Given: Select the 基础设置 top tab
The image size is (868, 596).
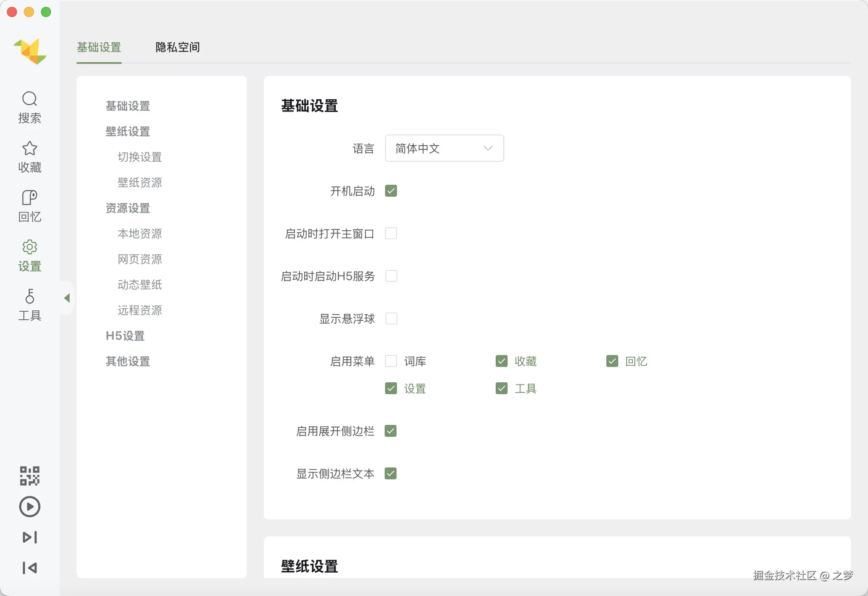Looking at the screenshot, I should (x=99, y=47).
